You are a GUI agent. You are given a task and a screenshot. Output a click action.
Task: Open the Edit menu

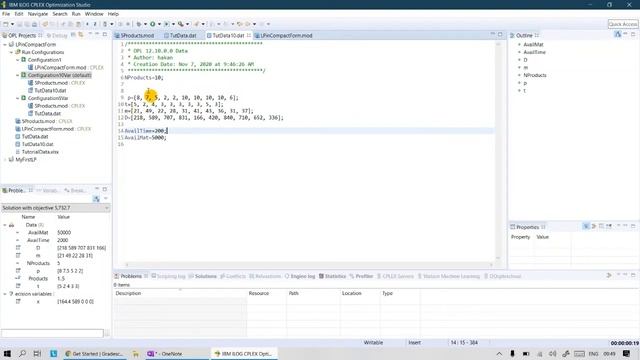pyautogui.click(x=19, y=14)
